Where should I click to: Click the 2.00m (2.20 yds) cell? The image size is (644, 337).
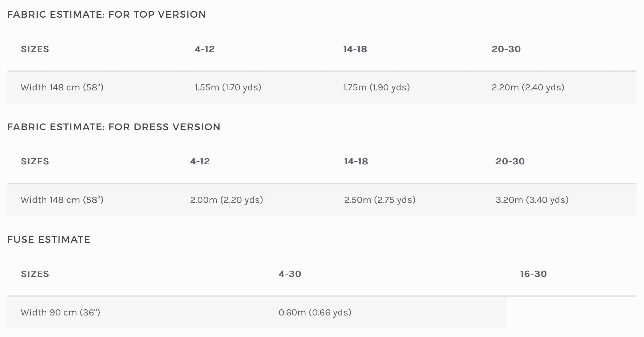coord(226,200)
